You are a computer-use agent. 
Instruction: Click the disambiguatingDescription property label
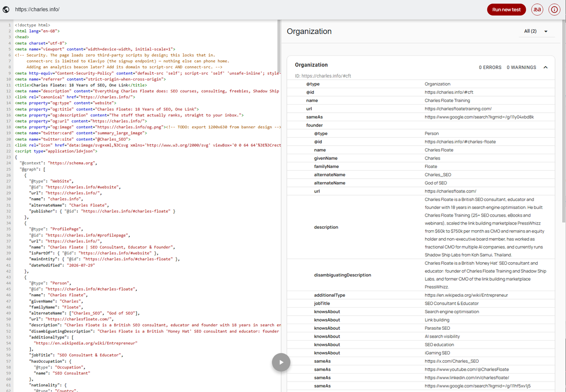pos(342,275)
